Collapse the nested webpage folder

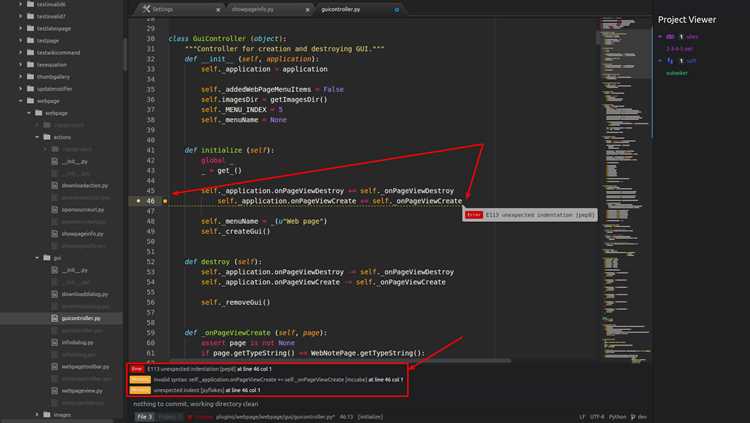point(29,113)
